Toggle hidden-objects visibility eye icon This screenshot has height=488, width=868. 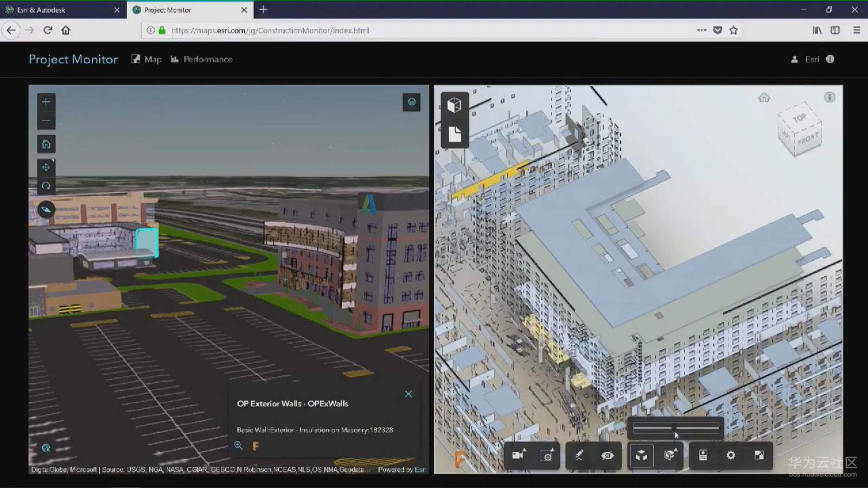point(608,455)
